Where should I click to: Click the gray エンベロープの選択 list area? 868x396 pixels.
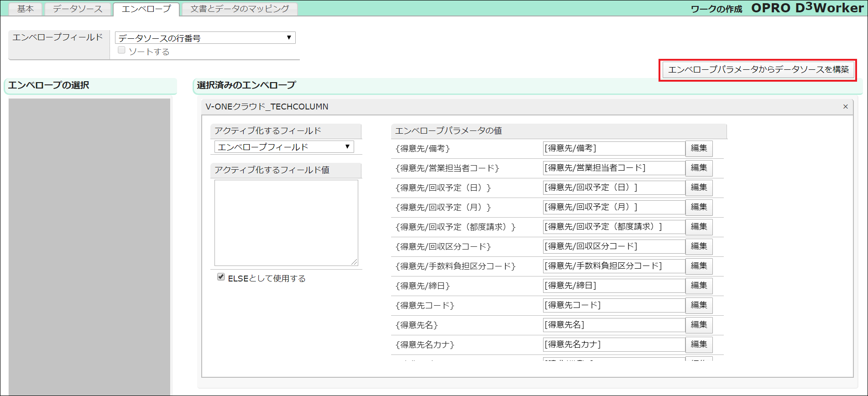[x=89, y=246]
